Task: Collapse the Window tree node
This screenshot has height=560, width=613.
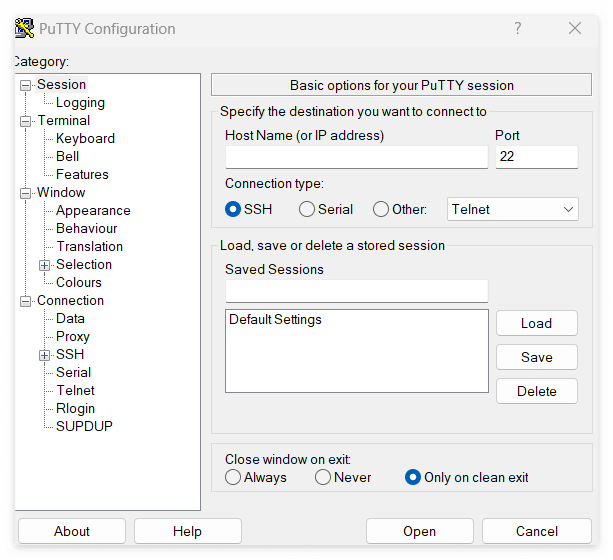Action: [x=25, y=193]
